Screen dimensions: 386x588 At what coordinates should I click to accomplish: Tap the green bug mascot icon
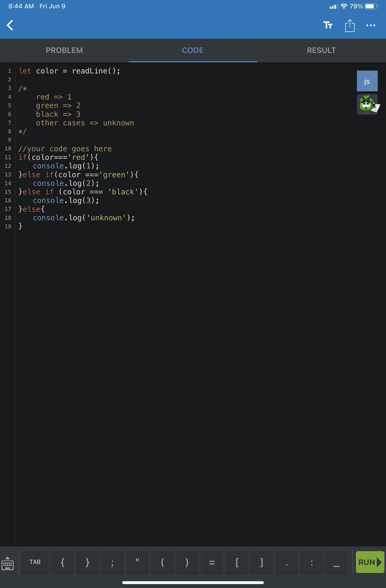[367, 104]
